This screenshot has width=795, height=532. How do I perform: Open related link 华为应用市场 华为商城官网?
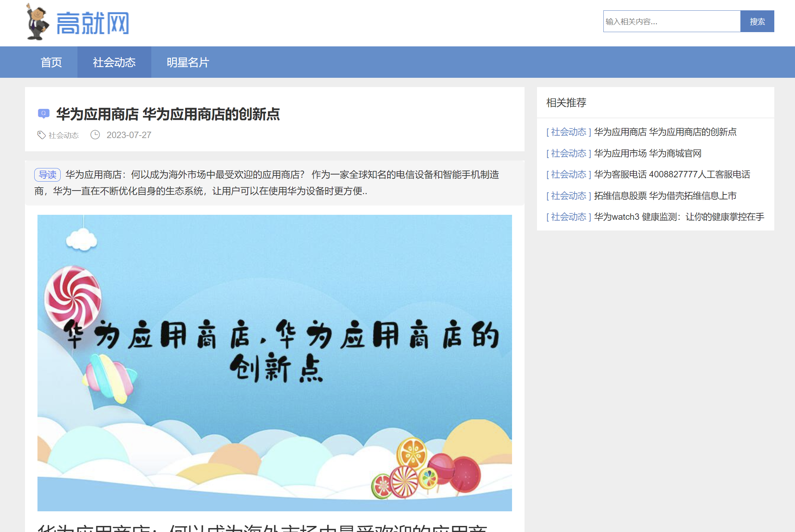(x=648, y=153)
